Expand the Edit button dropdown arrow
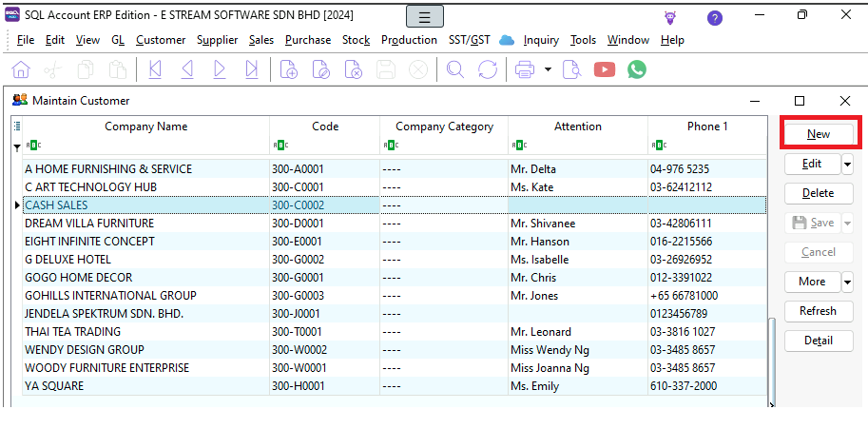 pyautogui.click(x=847, y=164)
